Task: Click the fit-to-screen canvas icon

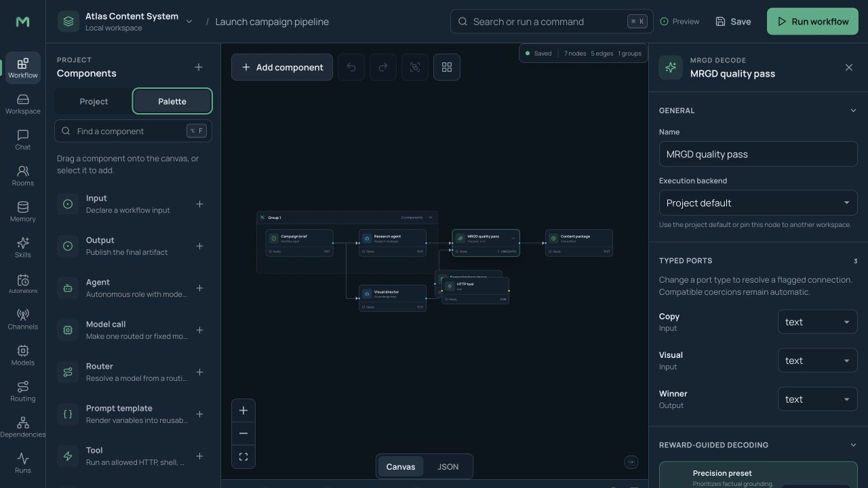Action: pos(243,457)
